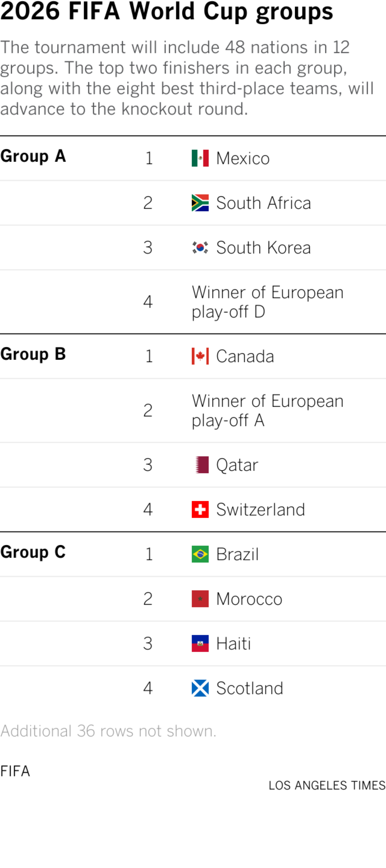Click the Mexico flag icon
The height and width of the screenshot is (868, 386).
tap(200, 158)
